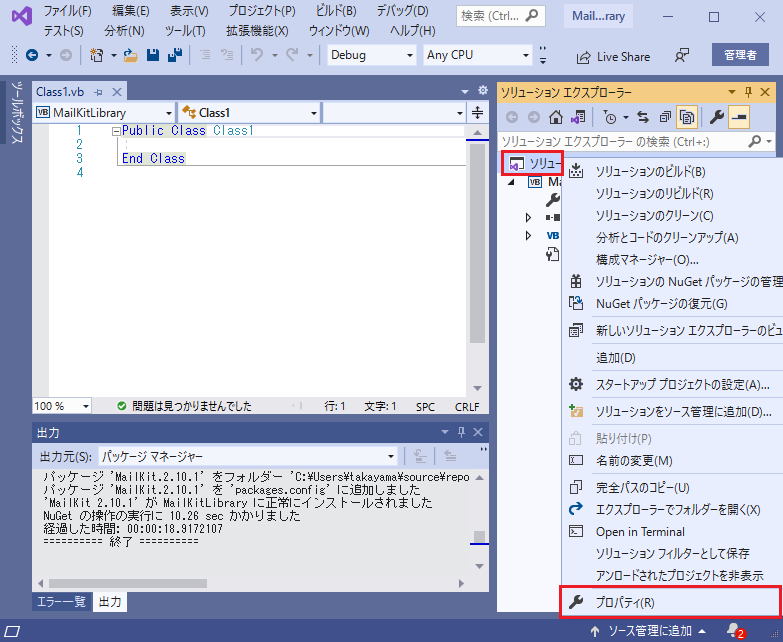Select the Class1.vb editor tab

point(60,92)
